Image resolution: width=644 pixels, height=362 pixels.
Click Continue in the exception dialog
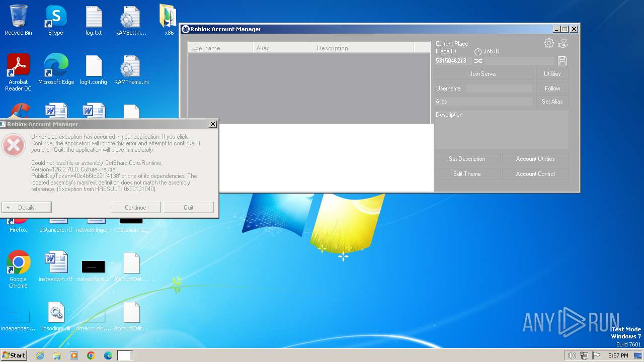[x=135, y=207]
